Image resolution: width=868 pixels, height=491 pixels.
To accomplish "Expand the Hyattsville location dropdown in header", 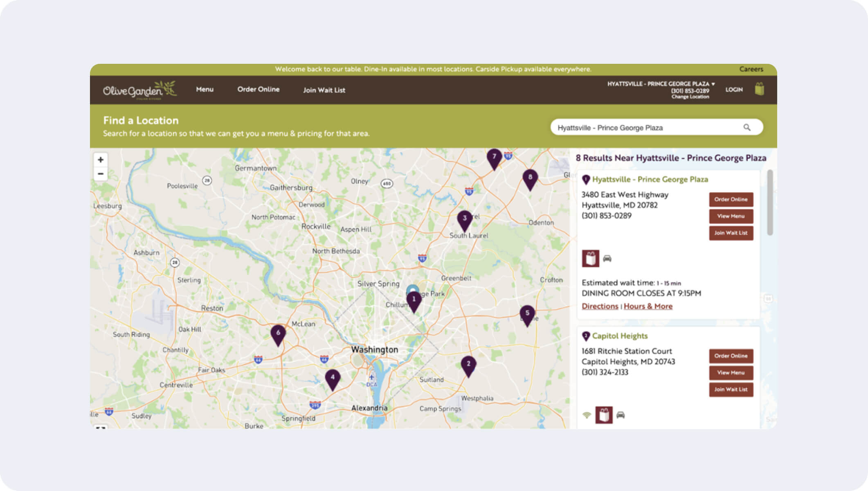I will pos(661,84).
